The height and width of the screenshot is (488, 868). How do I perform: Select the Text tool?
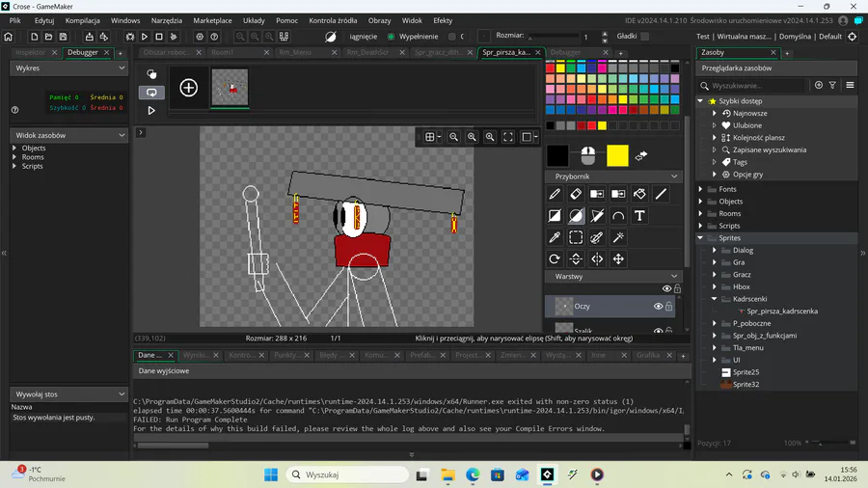click(639, 216)
